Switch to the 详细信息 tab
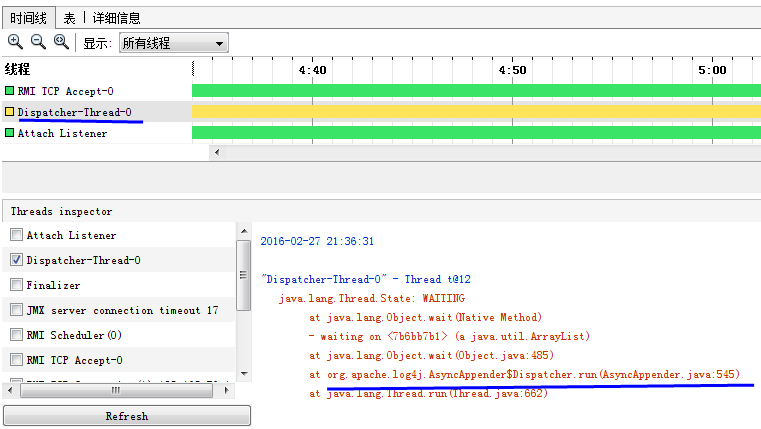 (x=116, y=18)
